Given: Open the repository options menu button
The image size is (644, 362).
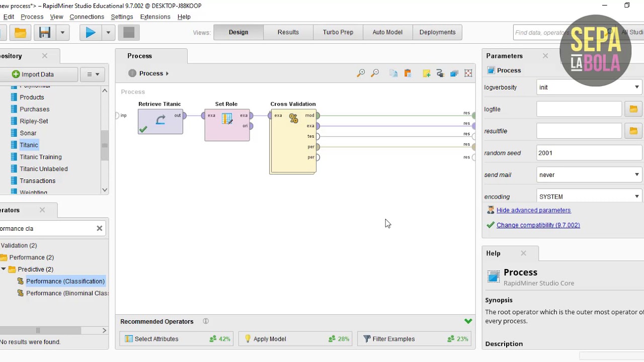Looking at the screenshot, I should [93, 74].
